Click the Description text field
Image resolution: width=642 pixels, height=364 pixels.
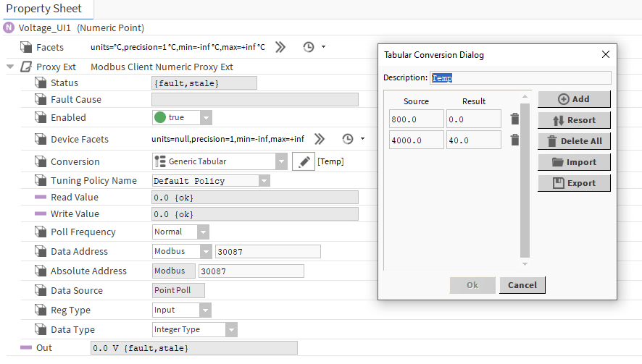click(x=520, y=77)
